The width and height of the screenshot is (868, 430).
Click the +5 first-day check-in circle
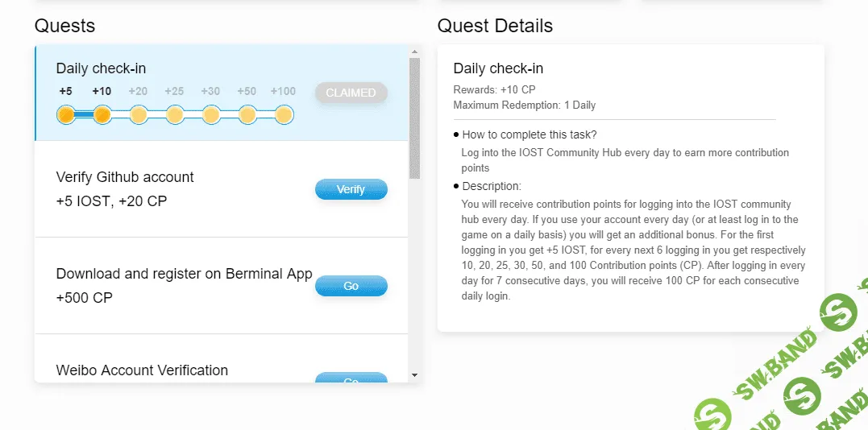click(66, 115)
